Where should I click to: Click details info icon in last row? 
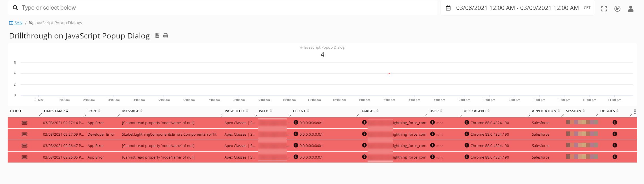615,157
